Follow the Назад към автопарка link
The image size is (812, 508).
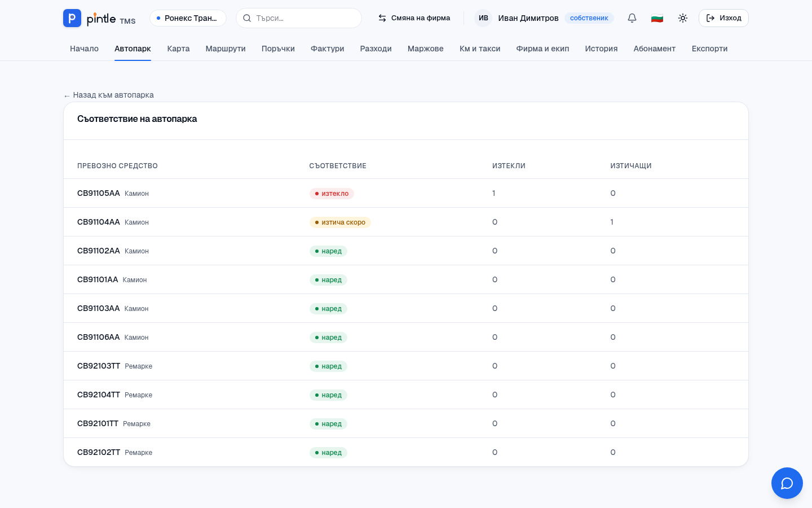(108, 95)
